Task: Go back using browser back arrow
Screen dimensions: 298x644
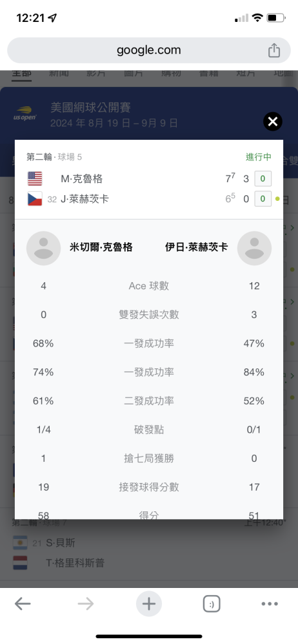Action: point(23,604)
